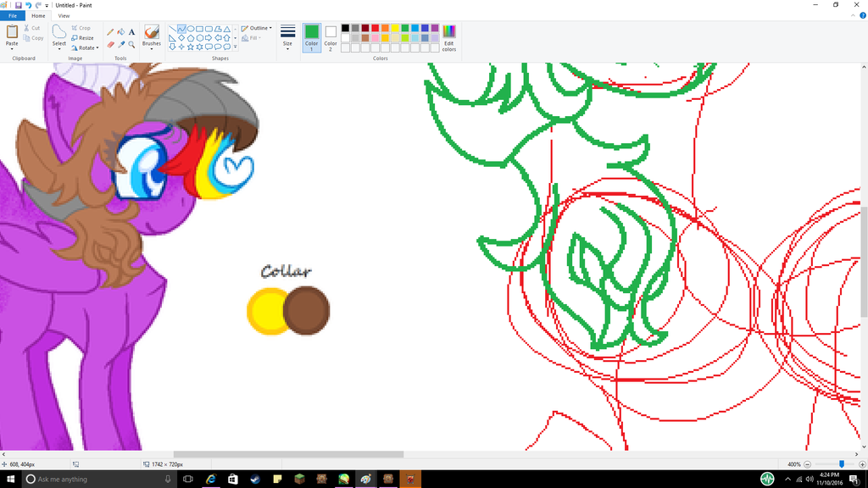Click the Resize button
Viewport: 868px width, 488px height.
82,38
